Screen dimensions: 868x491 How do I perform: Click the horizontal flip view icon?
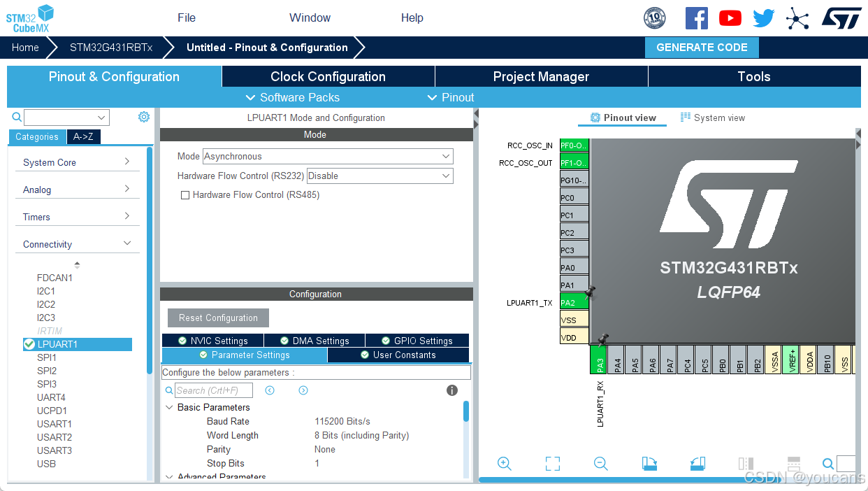click(793, 463)
